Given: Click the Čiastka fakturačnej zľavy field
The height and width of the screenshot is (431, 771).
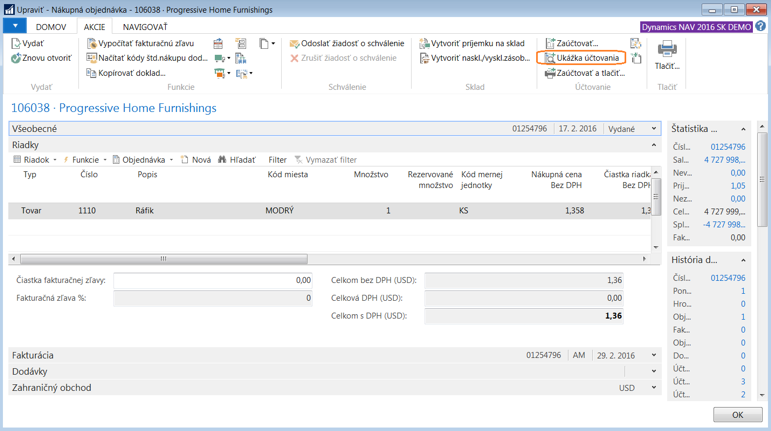Looking at the screenshot, I should pos(213,280).
